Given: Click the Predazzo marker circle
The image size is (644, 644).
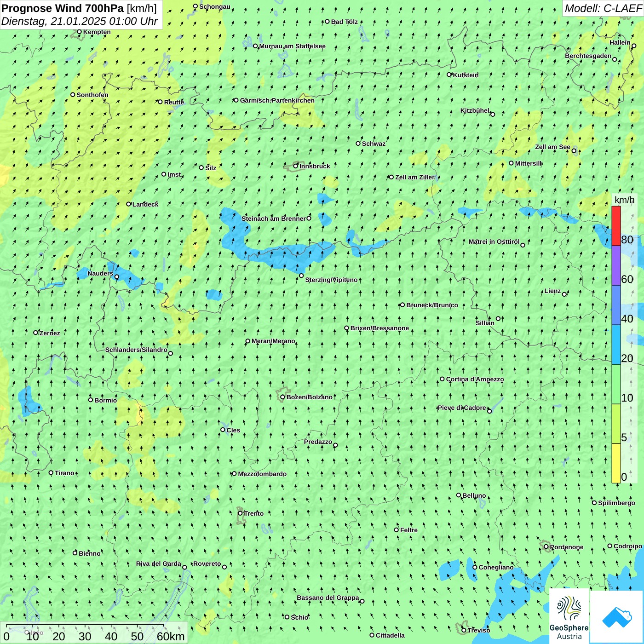Looking at the screenshot, I should (335, 445).
